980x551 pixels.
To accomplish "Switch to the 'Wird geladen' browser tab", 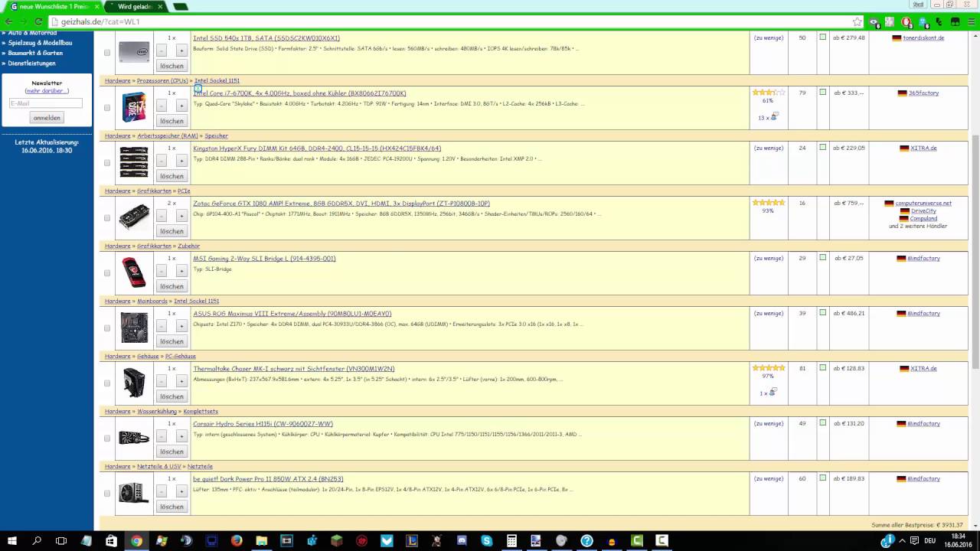I will point(136,6).
